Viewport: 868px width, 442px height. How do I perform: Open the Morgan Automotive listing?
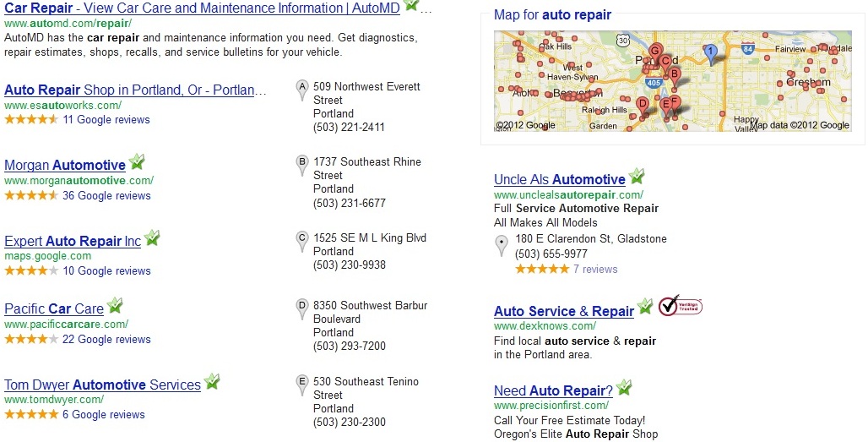(x=65, y=165)
